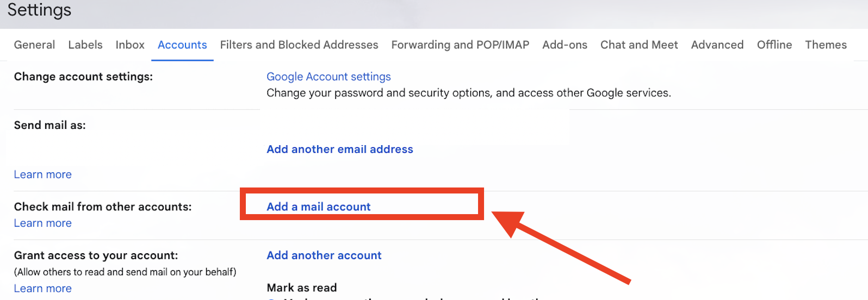
Task: Click Add another account link
Action: pyautogui.click(x=324, y=255)
